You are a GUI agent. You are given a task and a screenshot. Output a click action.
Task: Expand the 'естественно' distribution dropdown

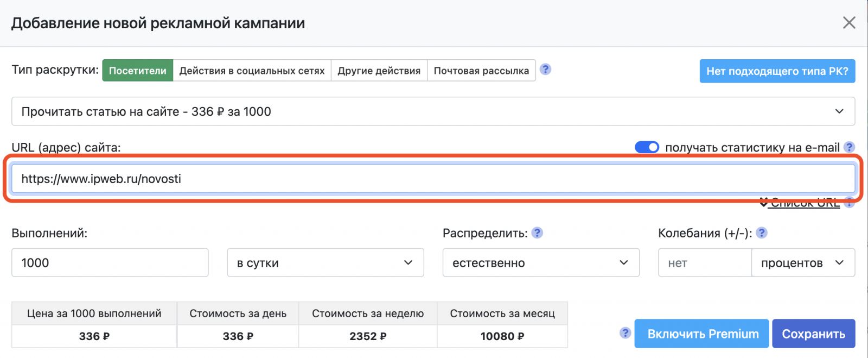pyautogui.click(x=540, y=263)
